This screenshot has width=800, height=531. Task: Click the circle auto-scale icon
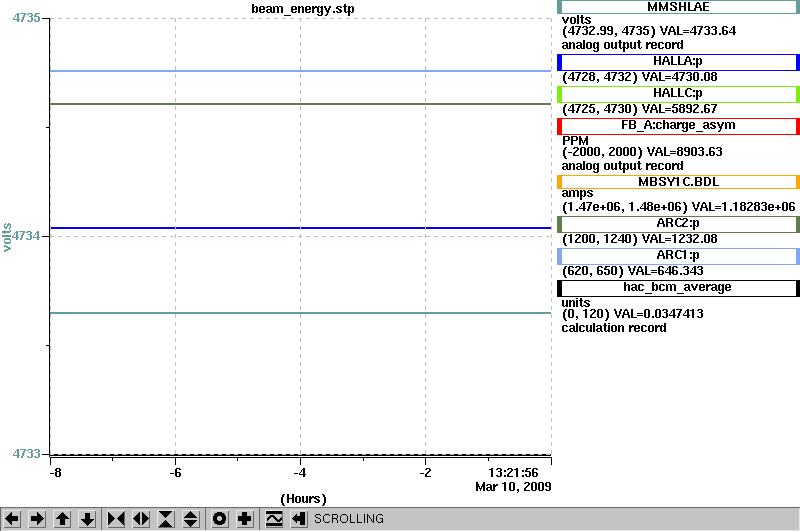click(219, 519)
